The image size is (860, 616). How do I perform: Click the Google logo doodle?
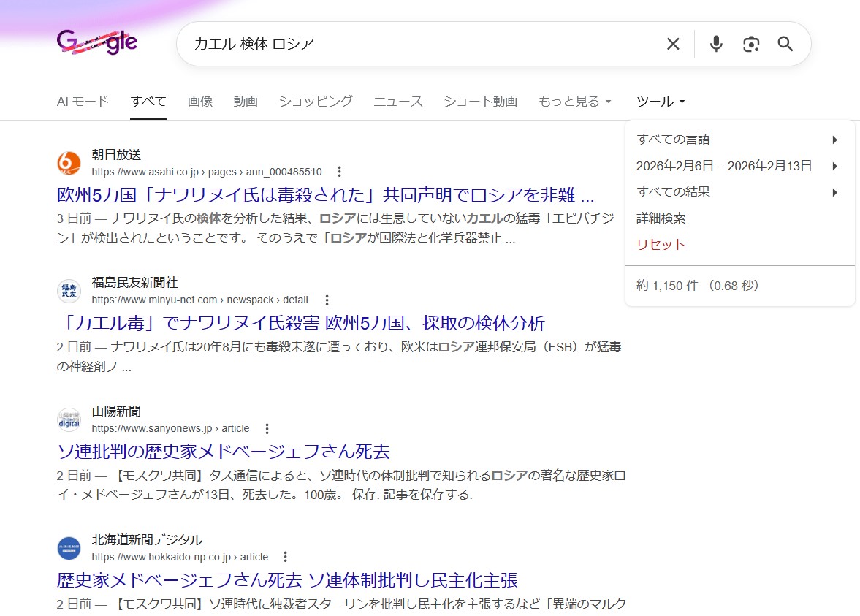[96, 42]
